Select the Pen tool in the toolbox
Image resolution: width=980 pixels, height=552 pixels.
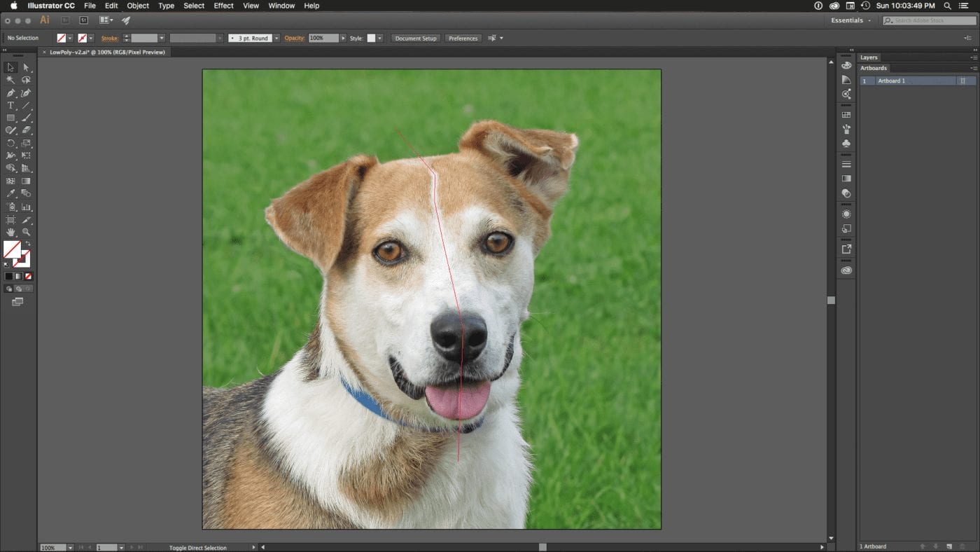10,93
